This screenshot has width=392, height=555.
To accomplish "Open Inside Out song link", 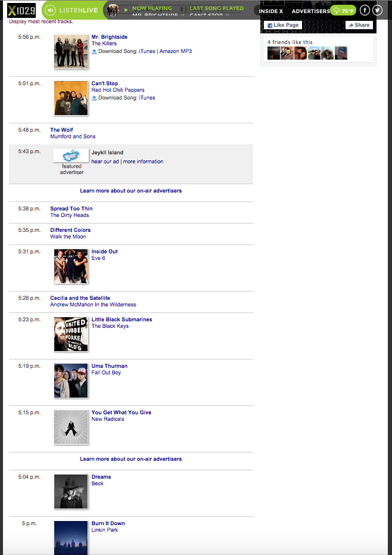I will (x=104, y=252).
